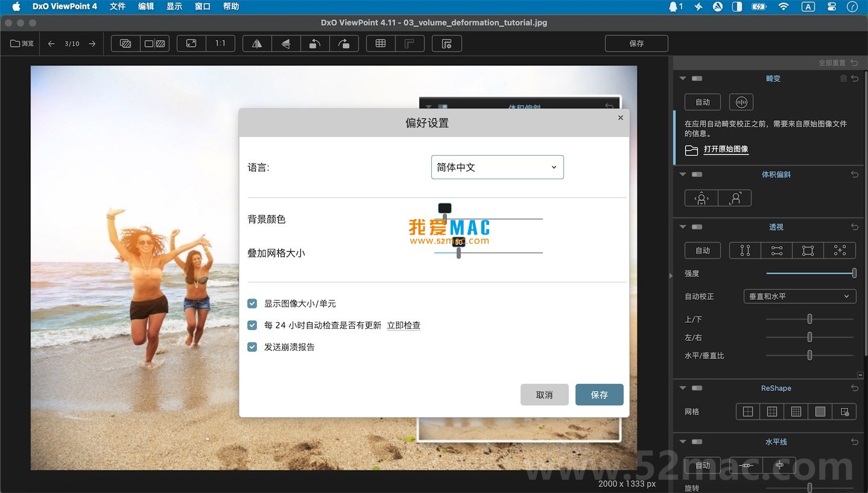The image size is (868, 493).
Task: Open the 浏览 browse folder button
Action: pyautogui.click(x=22, y=43)
